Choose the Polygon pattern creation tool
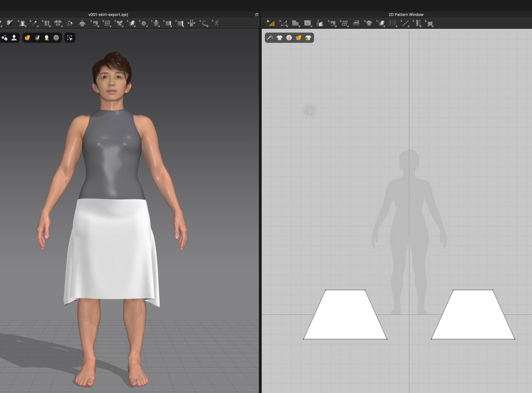Viewport: 532px width, 393px height. (x=296, y=23)
